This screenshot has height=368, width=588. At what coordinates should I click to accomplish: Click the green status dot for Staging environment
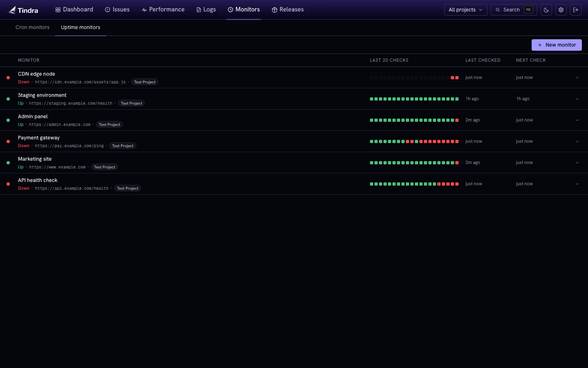(x=8, y=99)
